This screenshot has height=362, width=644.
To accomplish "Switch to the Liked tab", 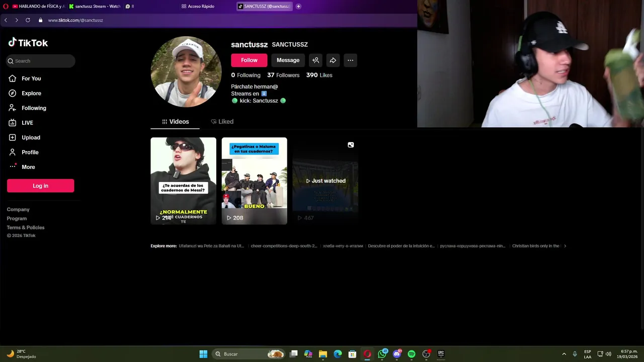I will pos(222,122).
